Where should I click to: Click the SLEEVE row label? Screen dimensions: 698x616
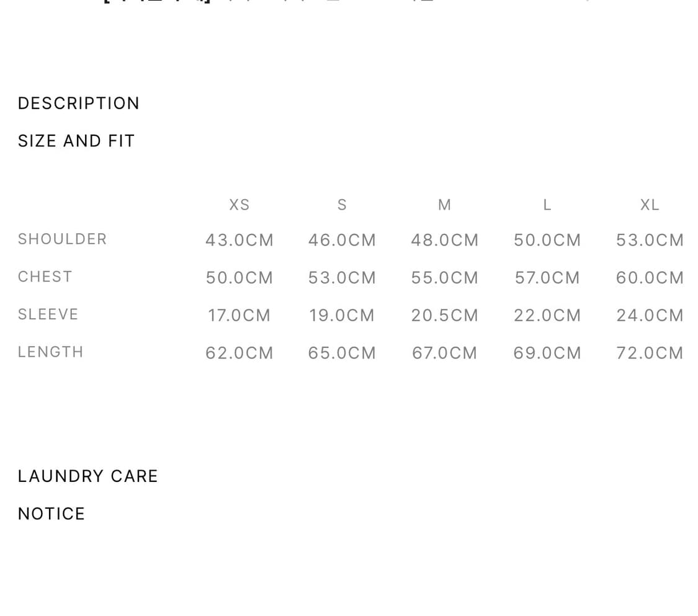coord(48,315)
